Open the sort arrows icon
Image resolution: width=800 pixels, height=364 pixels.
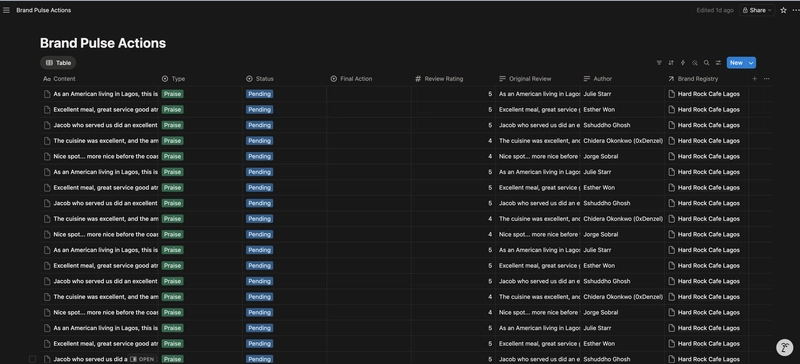pos(671,63)
